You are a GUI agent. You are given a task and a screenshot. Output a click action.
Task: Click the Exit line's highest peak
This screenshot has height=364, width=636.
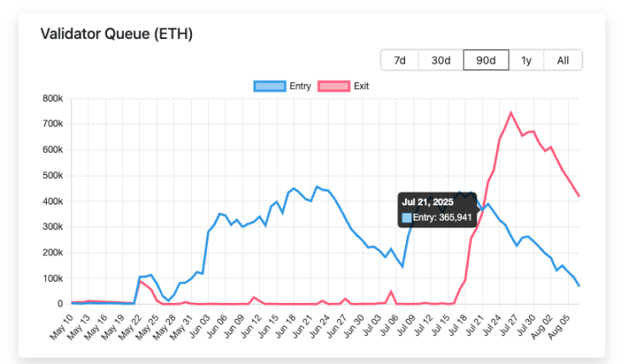click(510, 113)
